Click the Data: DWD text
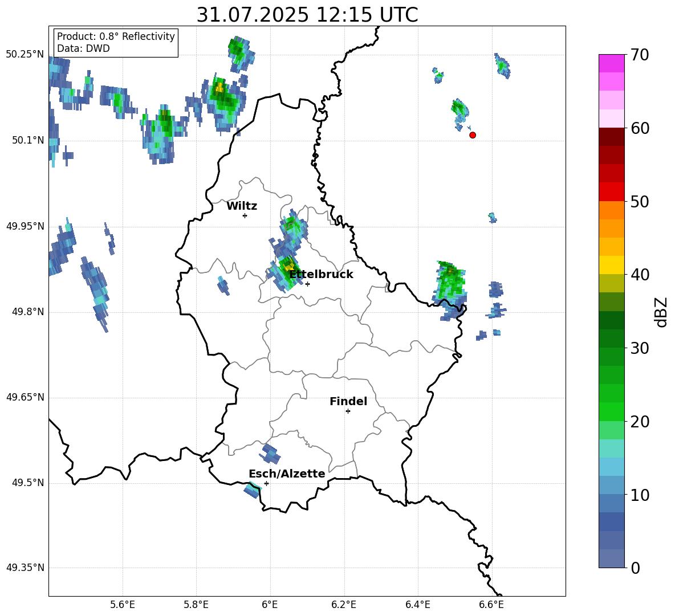The height and width of the screenshot is (616, 675). point(83,48)
